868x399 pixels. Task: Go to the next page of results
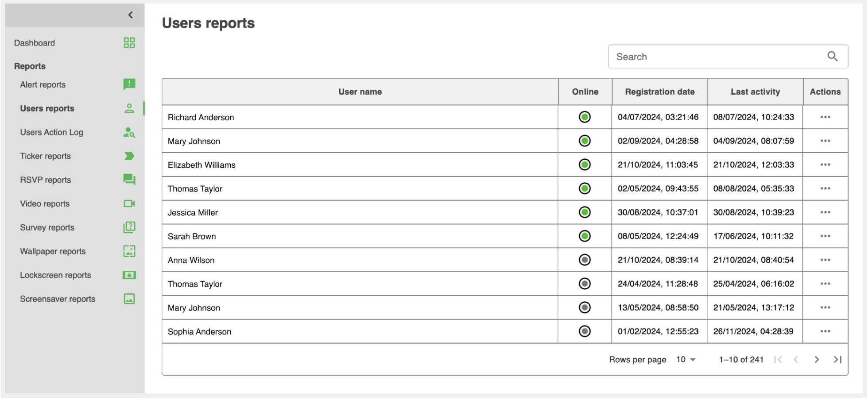(816, 360)
